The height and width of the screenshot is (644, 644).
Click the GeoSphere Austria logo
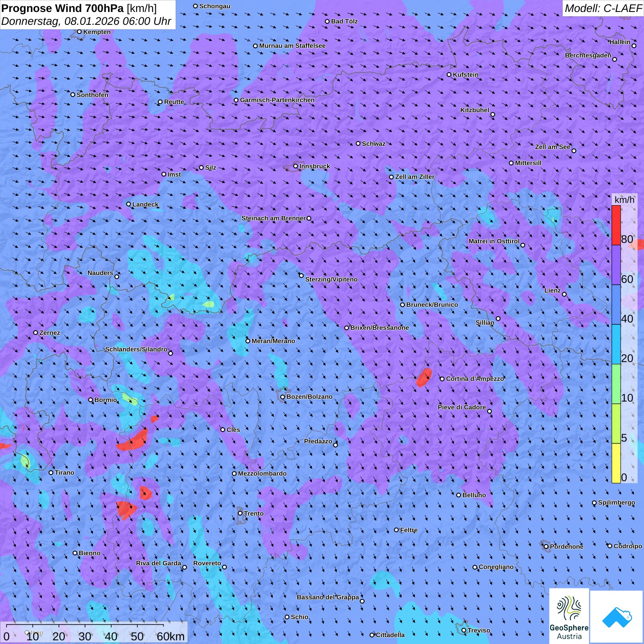(569, 616)
